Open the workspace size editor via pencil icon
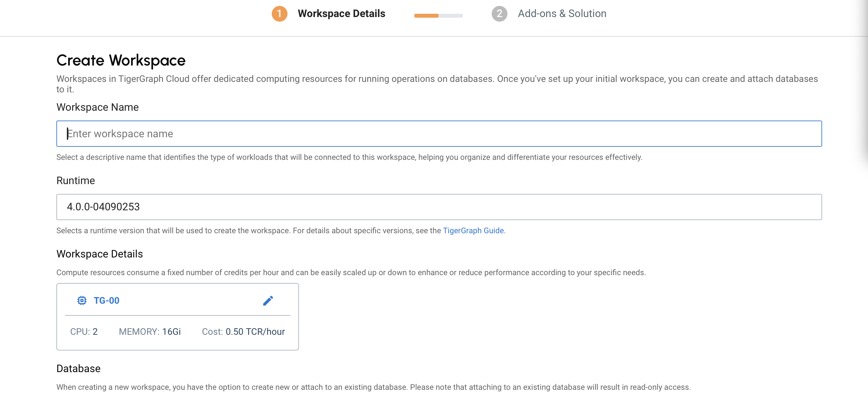Screen dimensions: 868x397 pos(268,300)
